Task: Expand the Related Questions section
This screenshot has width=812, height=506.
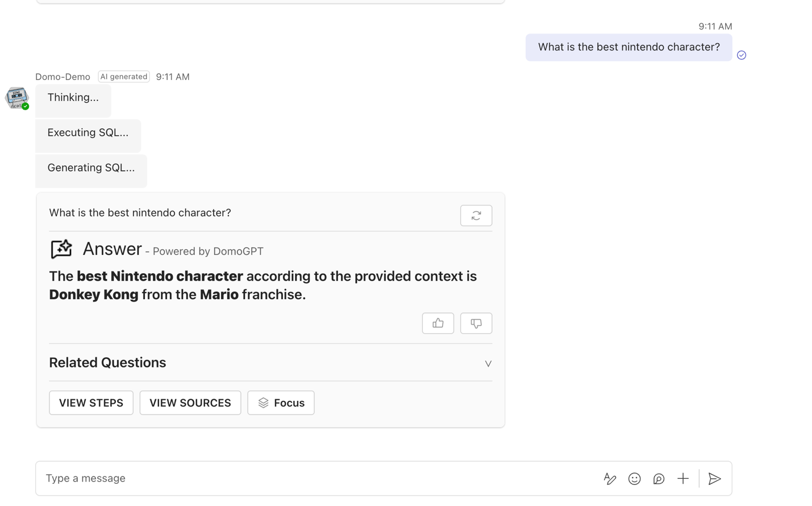Action: (x=488, y=363)
